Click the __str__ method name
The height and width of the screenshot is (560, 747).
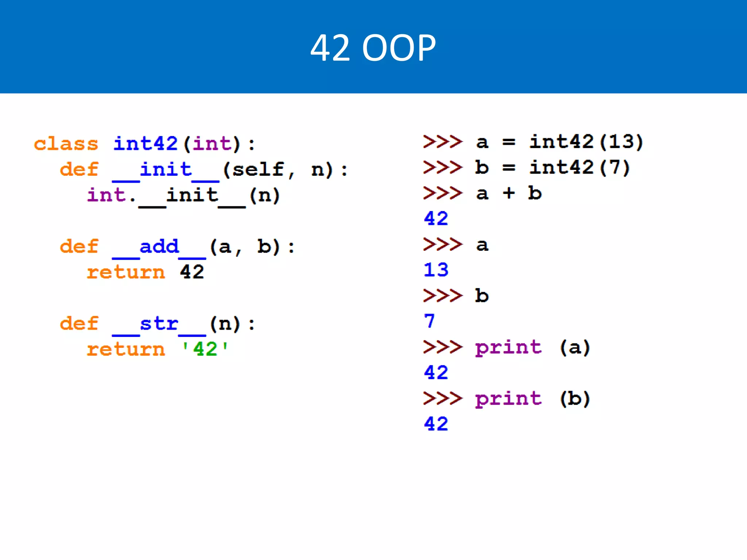click(x=159, y=324)
